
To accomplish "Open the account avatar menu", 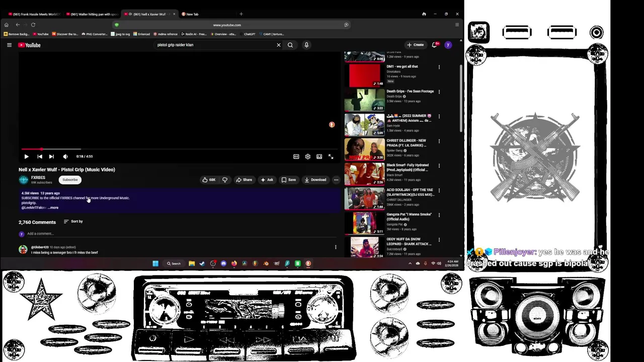I will (448, 45).
